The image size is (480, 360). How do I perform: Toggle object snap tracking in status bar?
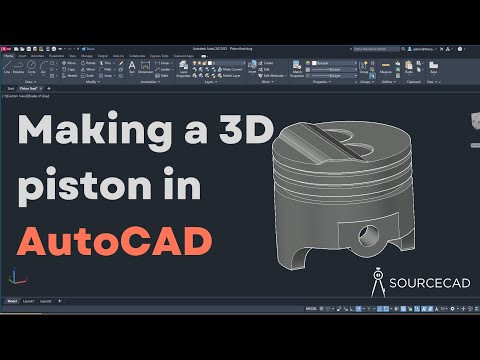click(379, 309)
